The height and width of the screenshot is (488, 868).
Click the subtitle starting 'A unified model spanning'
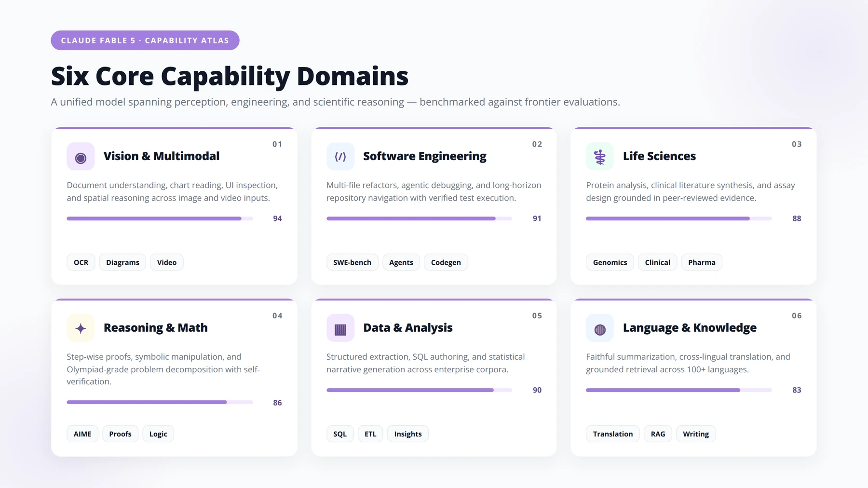(336, 102)
